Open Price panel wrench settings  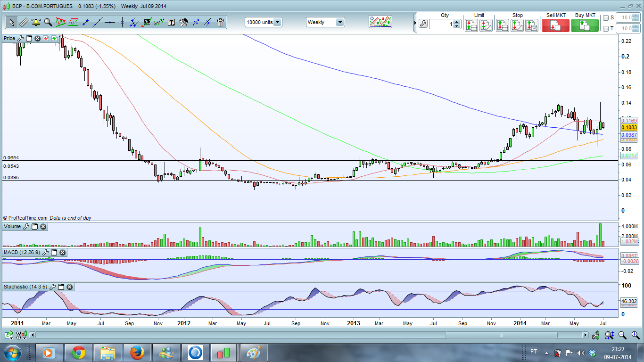[x=20, y=38]
